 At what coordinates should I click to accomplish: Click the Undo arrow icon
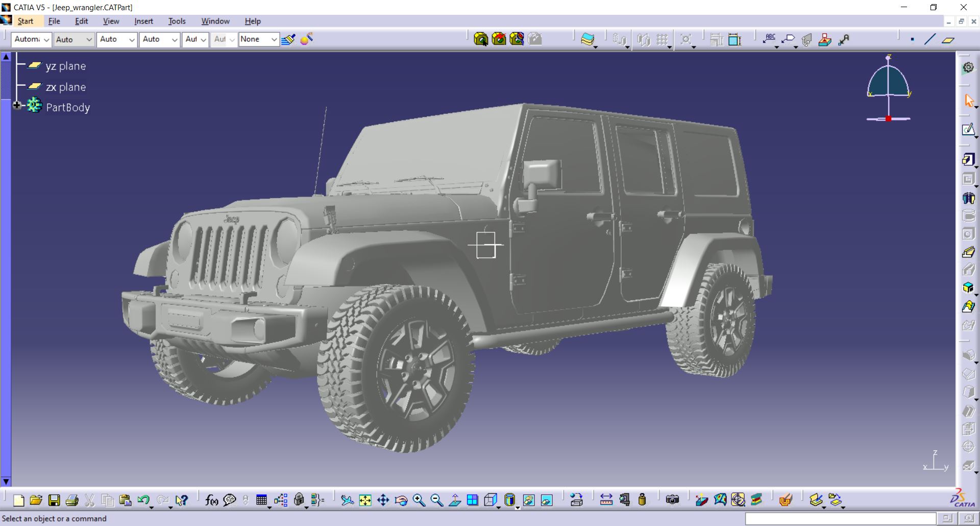point(143,500)
